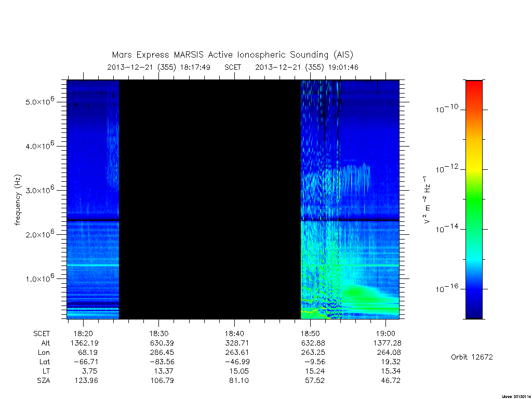Click the green middle of the color bar
Image resolution: width=532 pixels, height=399 pixels.
click(x=474, y=200)
